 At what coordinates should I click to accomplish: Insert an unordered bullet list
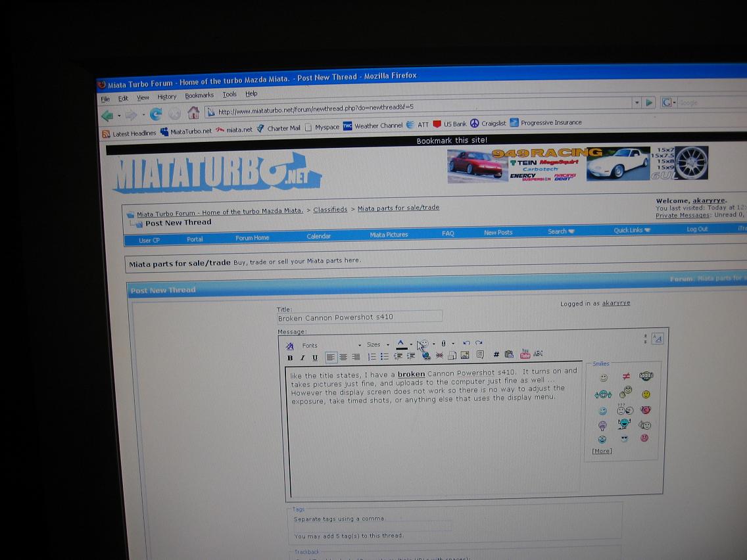384,356
